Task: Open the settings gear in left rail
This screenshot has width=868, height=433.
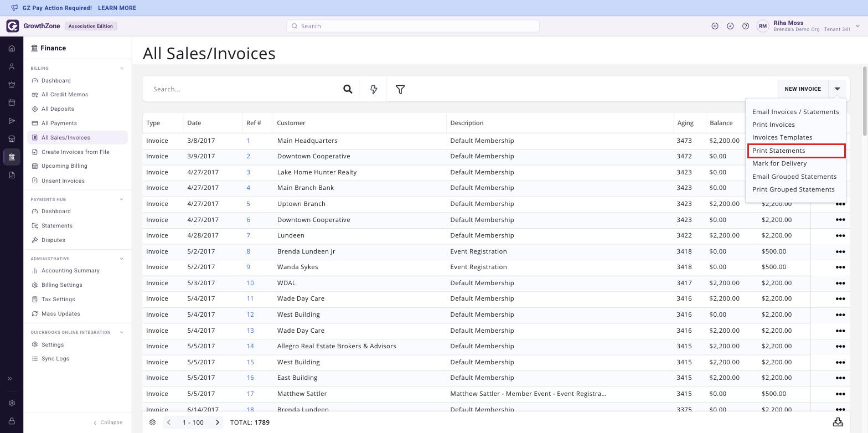Action: coord(12,403)
